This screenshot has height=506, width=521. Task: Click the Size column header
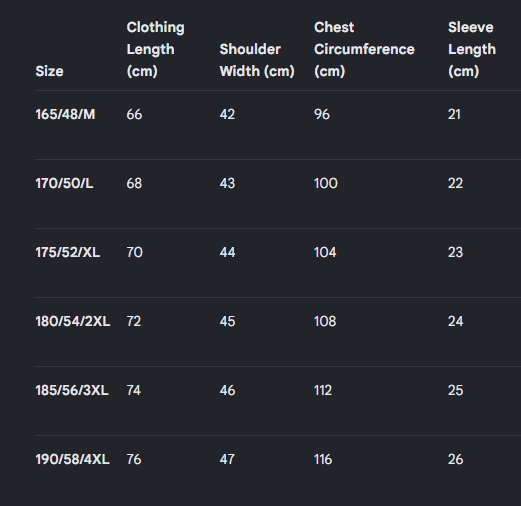click(x=49, y=71)
